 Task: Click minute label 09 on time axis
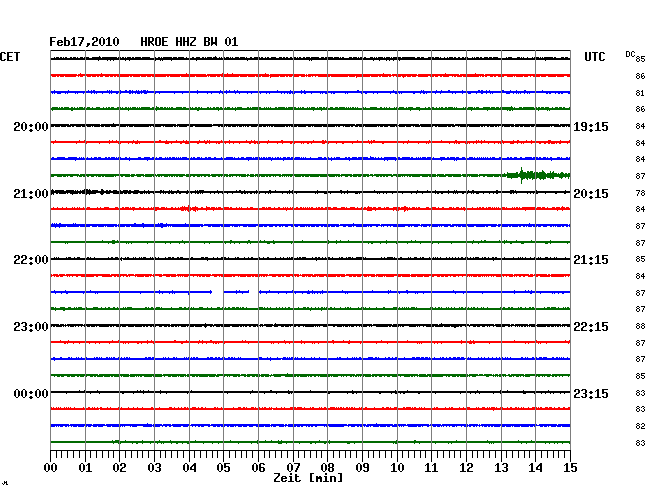tap(362, 468)
